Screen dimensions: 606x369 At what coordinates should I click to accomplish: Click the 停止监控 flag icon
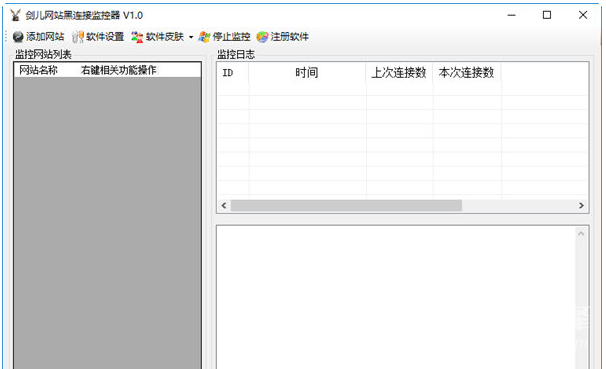click(204, 37)
